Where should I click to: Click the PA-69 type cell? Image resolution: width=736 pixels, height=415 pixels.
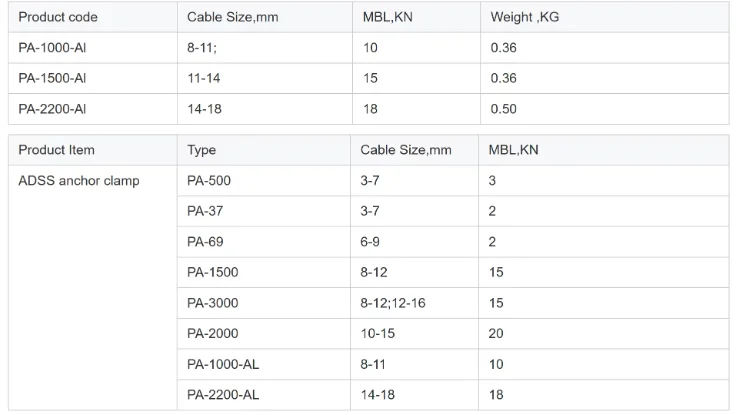204,241
